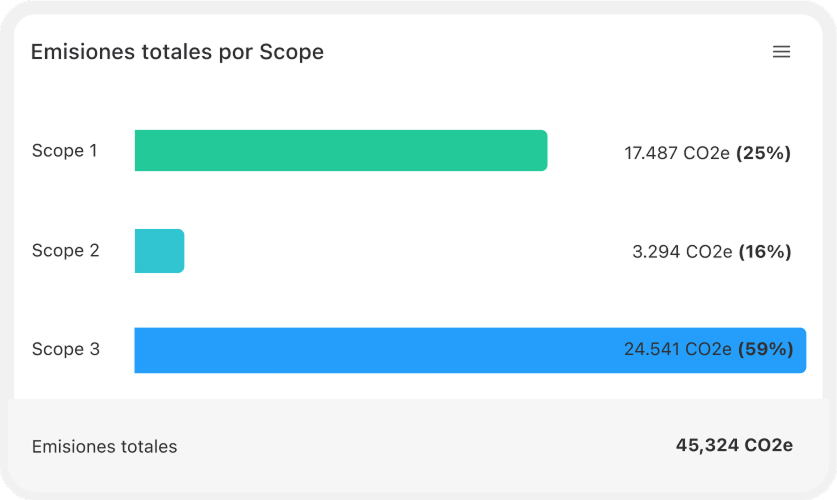Click the 45,324 CO2e total value
The height and width of the screenshot is (500, 837).
[734, 446]
